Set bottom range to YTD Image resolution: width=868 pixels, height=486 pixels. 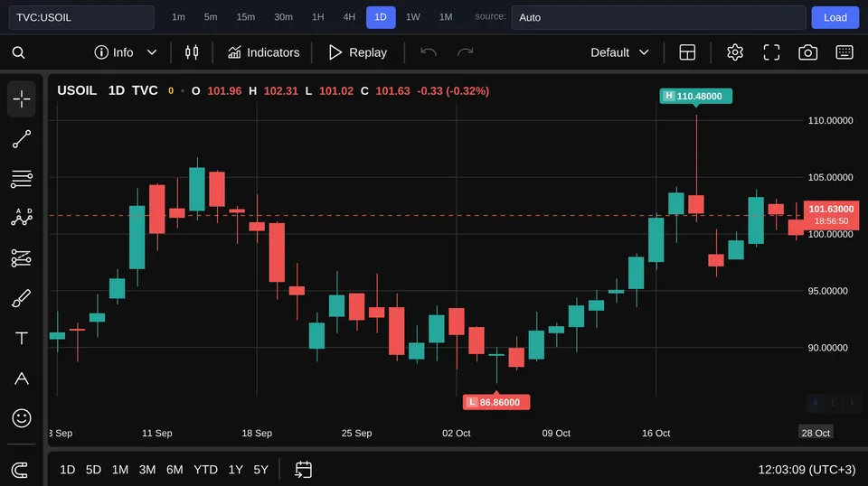point(205,470)
